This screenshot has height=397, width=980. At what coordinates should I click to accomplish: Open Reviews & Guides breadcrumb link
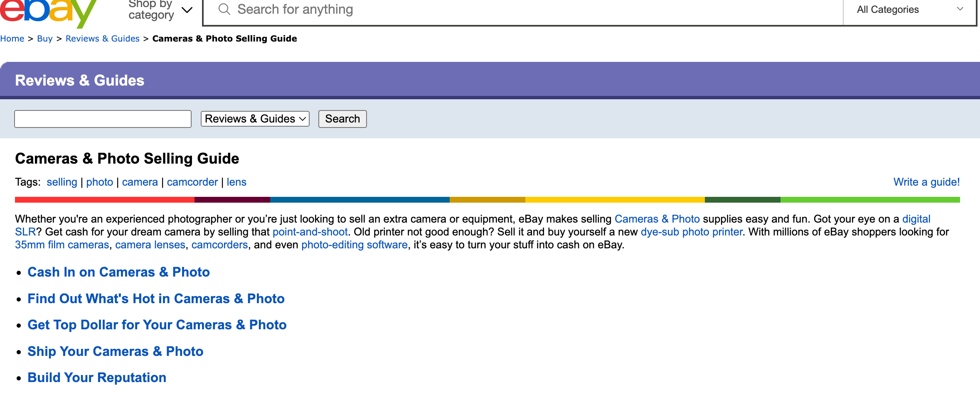coord(102,39)
